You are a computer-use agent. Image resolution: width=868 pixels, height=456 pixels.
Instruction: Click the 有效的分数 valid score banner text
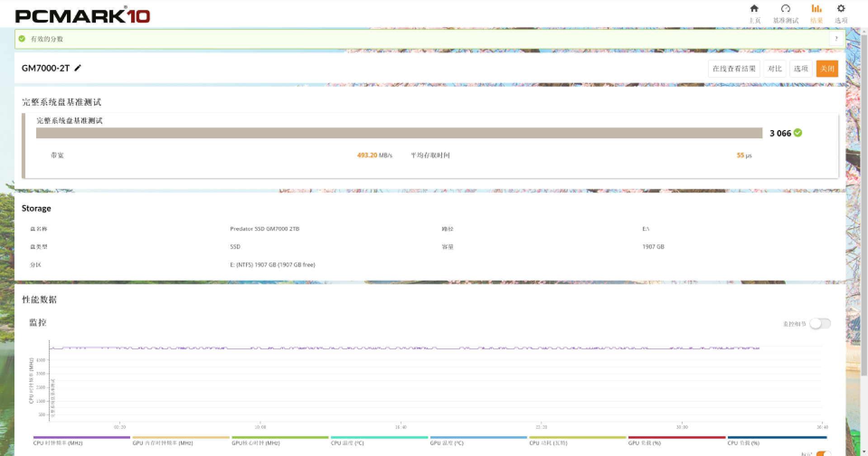pos(47,39)
